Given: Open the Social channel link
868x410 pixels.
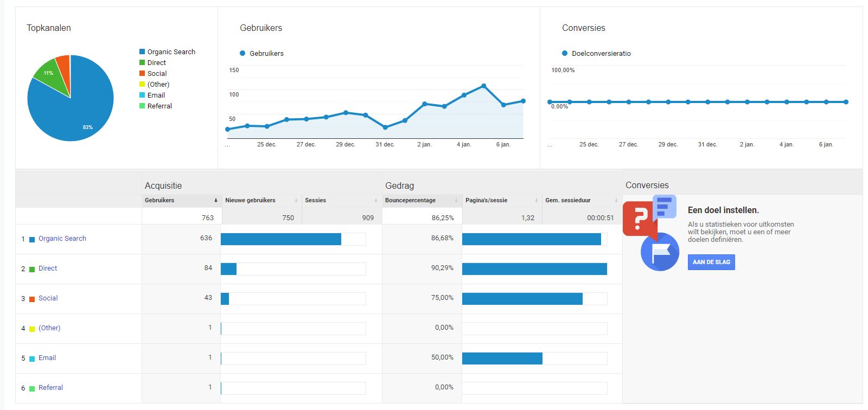Looking at the screenshot, I should pyautogui.click(x=48, y=298).
